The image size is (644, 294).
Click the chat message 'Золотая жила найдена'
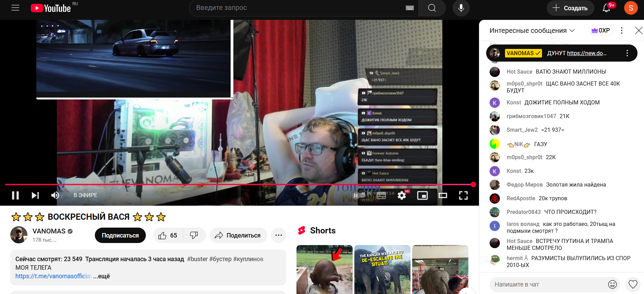(x=576, y=185)
